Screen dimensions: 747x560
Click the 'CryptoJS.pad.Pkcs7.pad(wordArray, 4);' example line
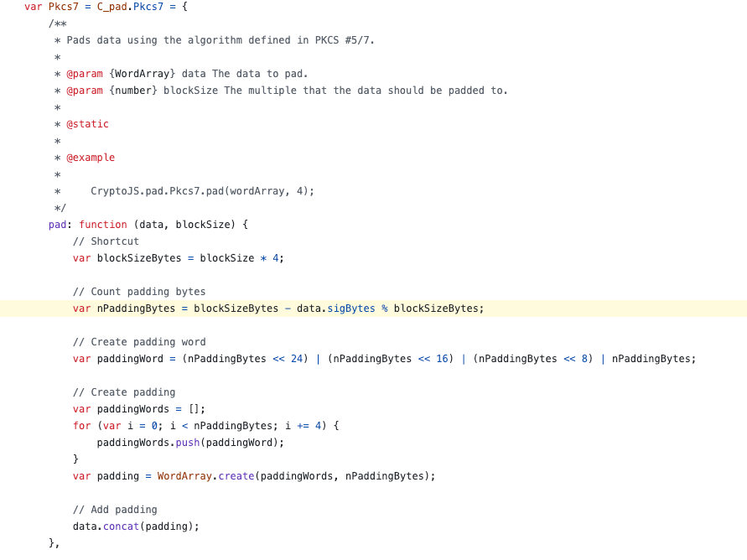(203, 191)
